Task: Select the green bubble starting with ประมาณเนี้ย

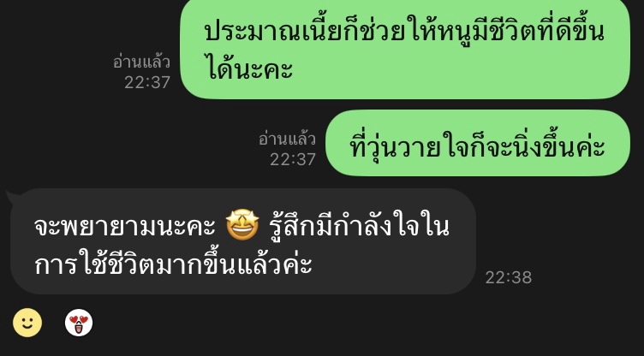Action: (x=405, y=49)
